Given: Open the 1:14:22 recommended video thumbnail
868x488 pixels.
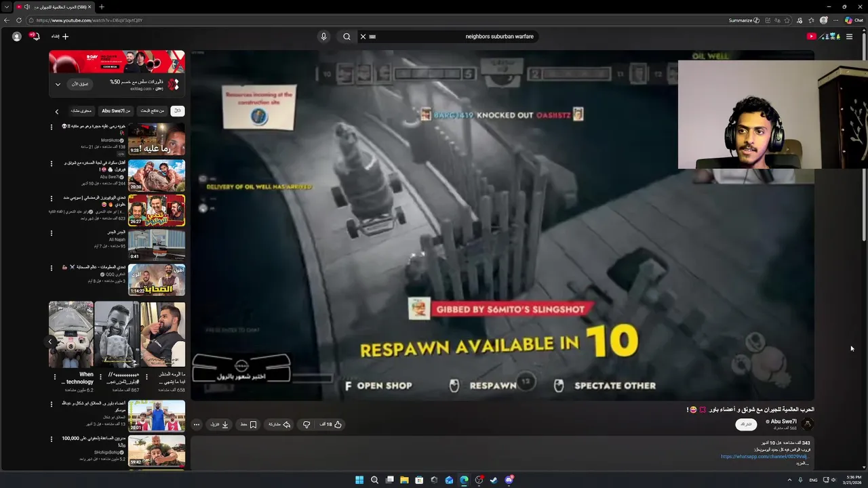Looking at the screenshot, I should click(157, 280).
